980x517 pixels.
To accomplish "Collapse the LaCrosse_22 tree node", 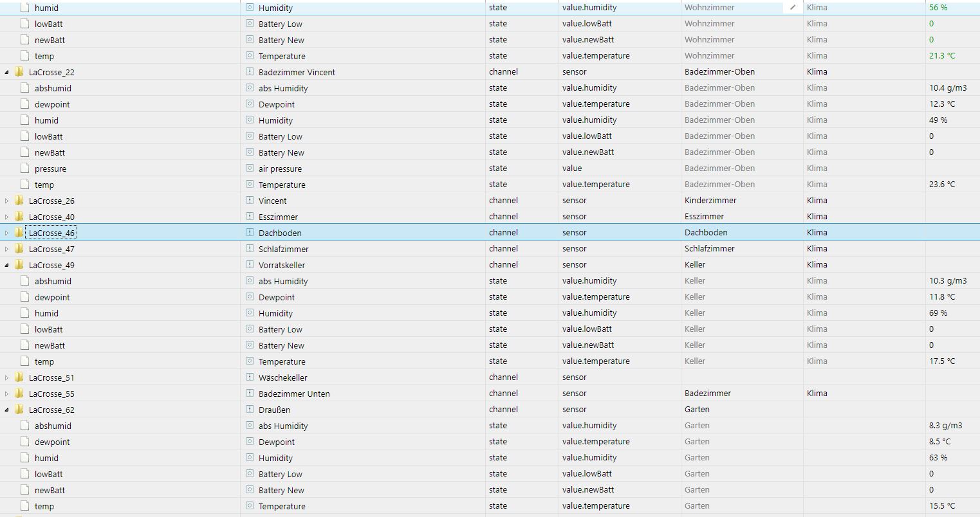I will (x=6, y=72).
